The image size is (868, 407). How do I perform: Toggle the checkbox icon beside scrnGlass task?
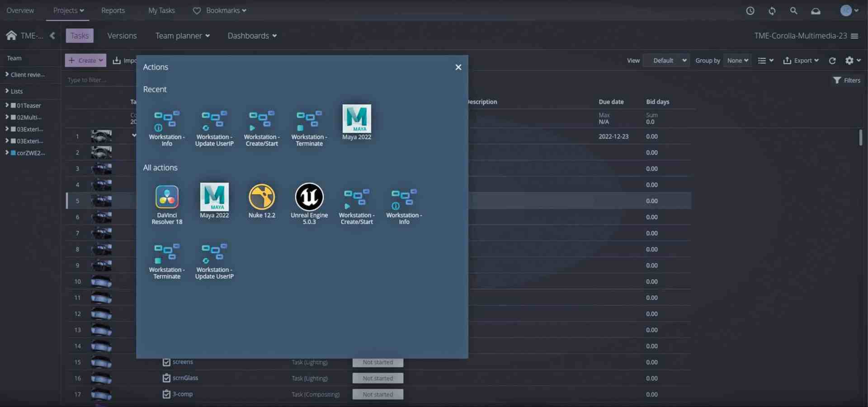click(x=166, y=378)
